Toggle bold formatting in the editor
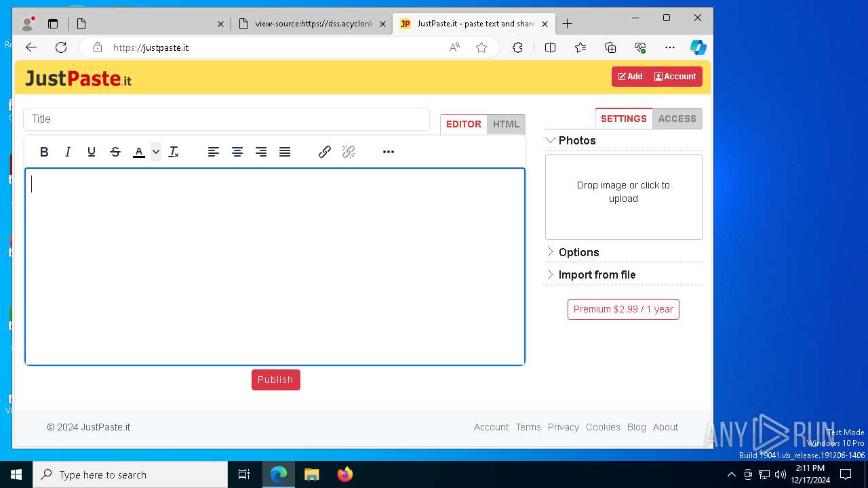 [44, 152]
